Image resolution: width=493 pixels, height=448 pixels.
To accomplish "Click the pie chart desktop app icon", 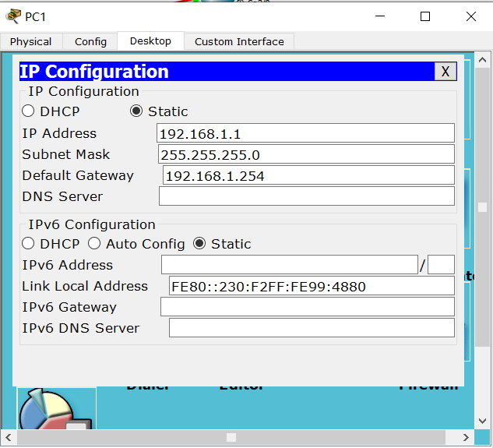I will pos(57,408).
